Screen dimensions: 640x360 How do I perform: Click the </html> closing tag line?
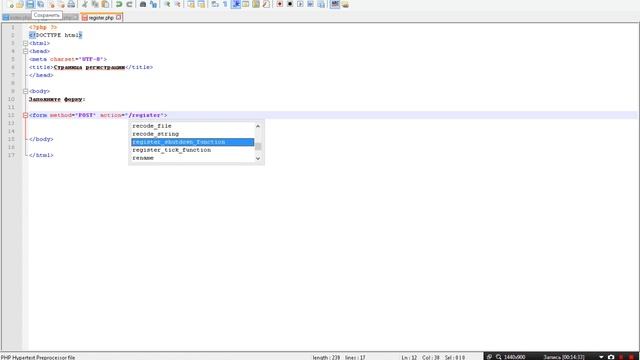click(x=41, y=155)
